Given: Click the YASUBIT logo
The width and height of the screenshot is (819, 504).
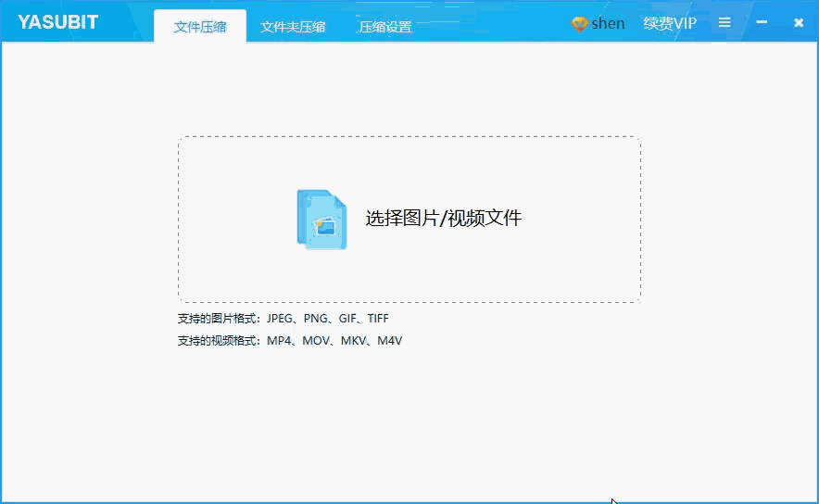Looking at the screenshot, I should click(x=58, y=22).
